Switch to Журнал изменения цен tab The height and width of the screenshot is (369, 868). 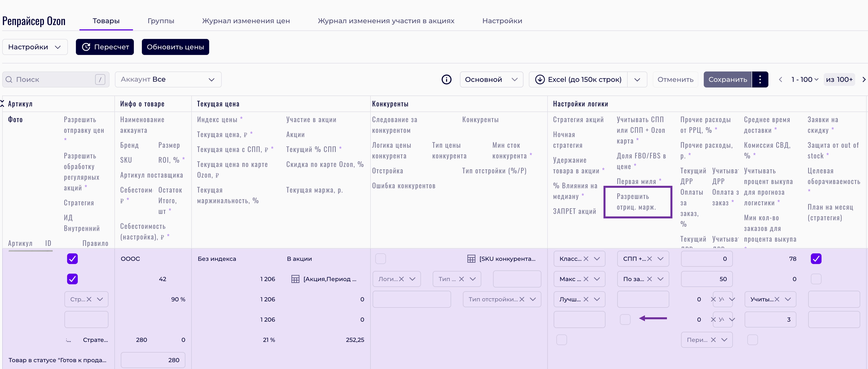point(246,21)
